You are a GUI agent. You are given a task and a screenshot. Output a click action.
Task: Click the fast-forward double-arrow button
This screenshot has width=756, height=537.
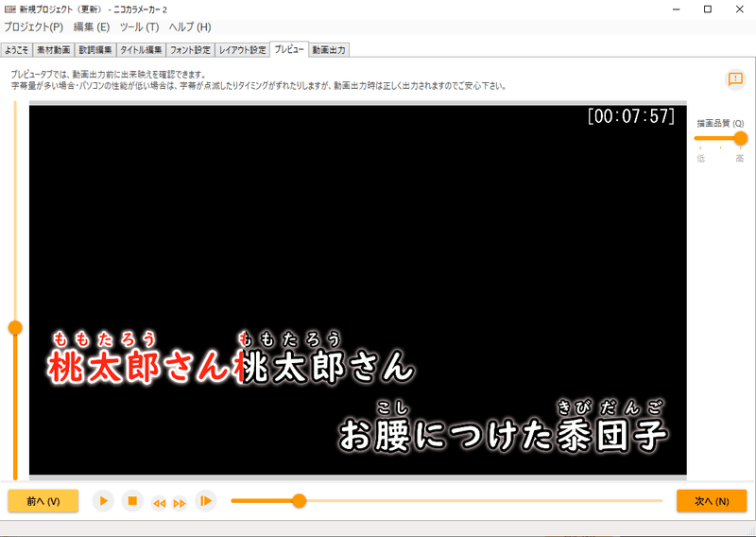180,504
